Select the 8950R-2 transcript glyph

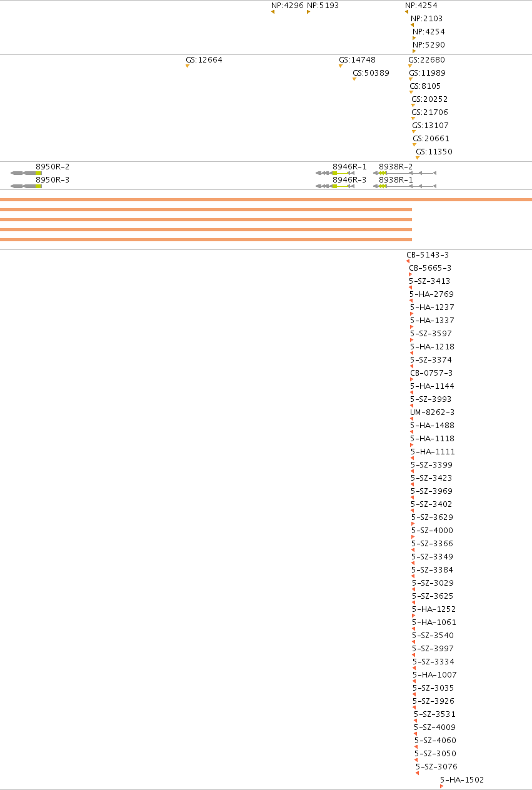(26, 172)
